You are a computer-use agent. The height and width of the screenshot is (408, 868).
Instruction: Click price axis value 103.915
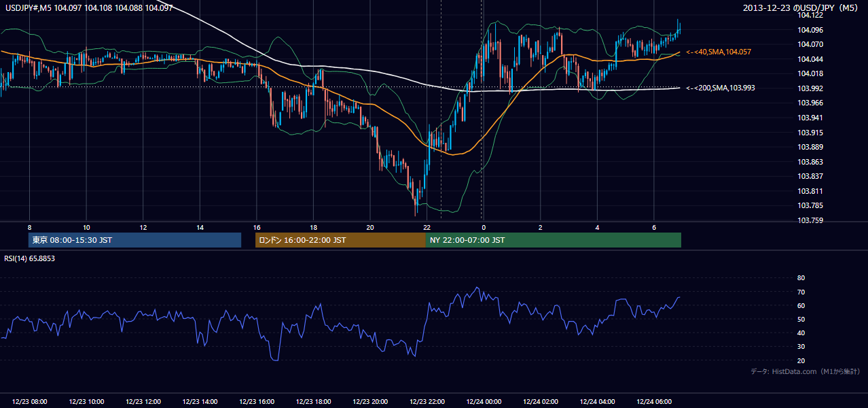[810, 133]
